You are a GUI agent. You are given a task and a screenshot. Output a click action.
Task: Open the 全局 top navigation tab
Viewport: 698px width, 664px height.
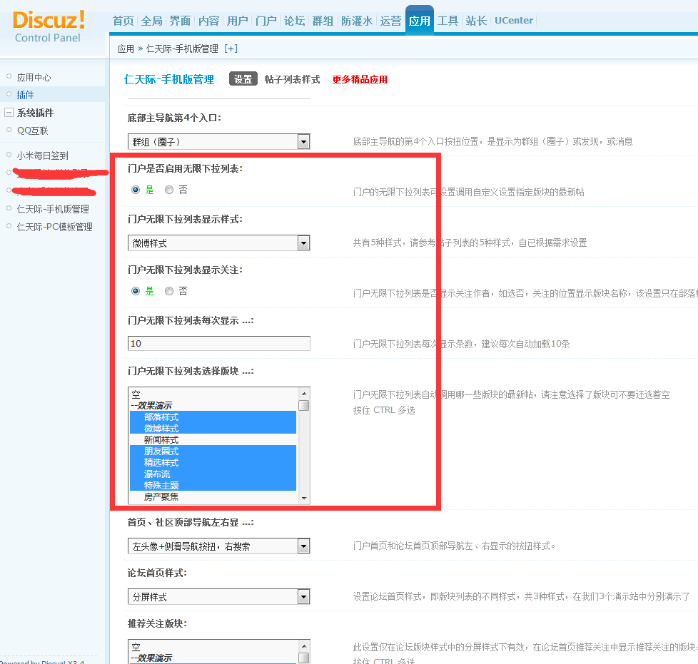click(x=152, y=21)
